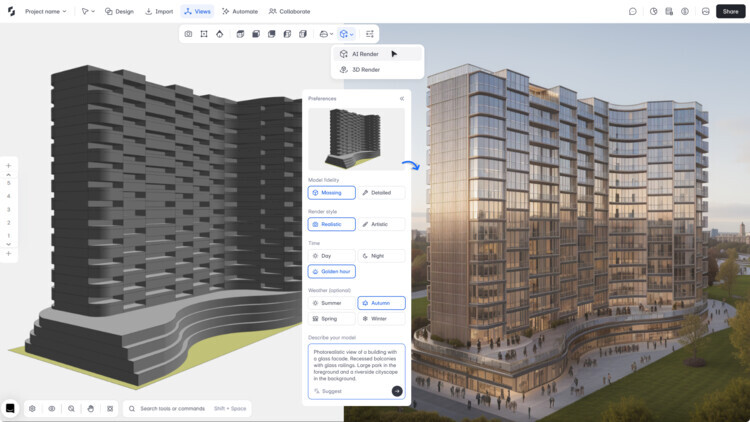Click the fit-to-view frame icon in bottom toolbar
Image resolution: width=750 pixels, height=422 pixels.
(110, 409)
